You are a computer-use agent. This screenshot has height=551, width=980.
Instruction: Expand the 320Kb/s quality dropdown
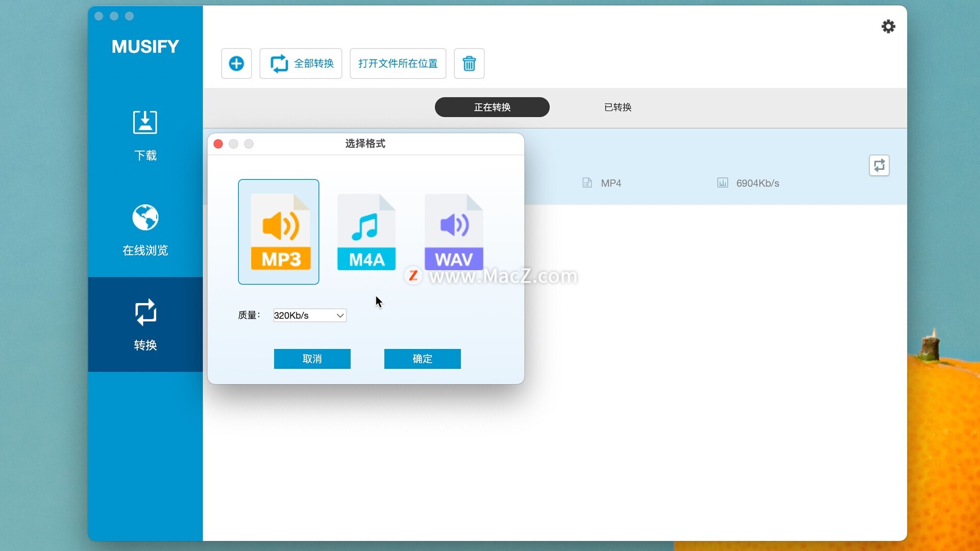(x=310, y=315)
